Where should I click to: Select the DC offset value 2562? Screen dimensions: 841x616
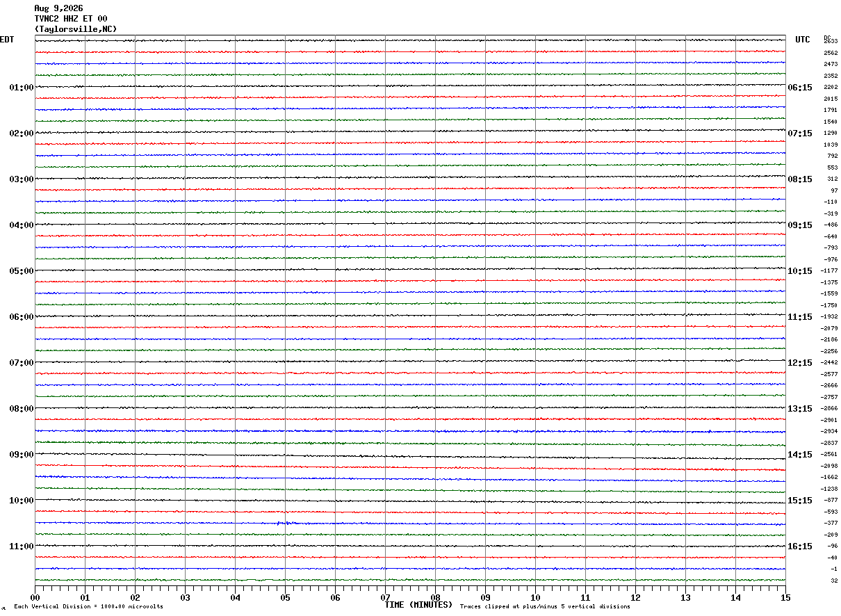tap(831, 53)
